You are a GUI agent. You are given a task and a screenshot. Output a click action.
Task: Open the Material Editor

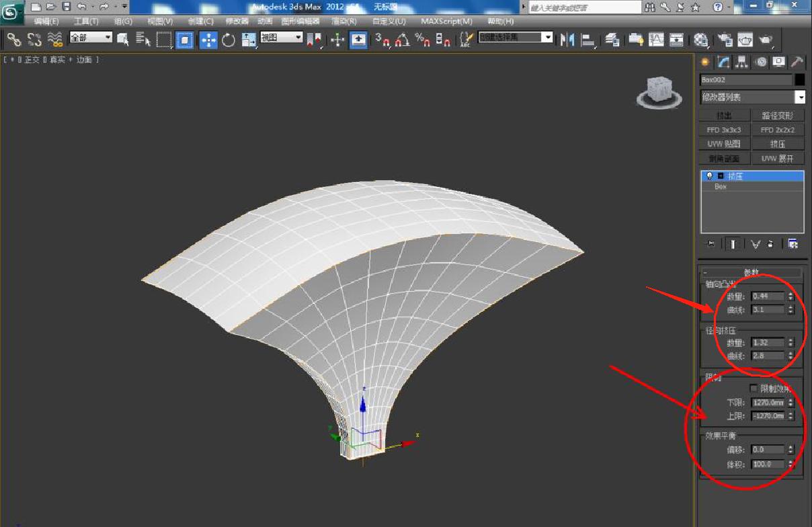[x=702, y=39]
